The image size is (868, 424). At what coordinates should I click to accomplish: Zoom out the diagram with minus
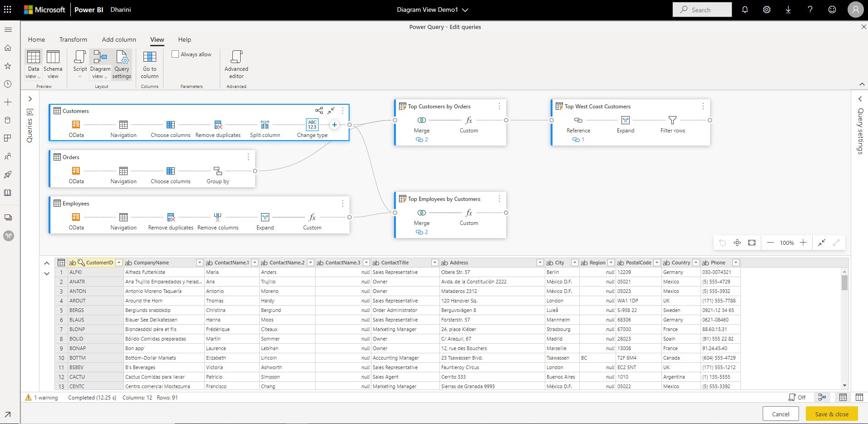click(770, 243)
